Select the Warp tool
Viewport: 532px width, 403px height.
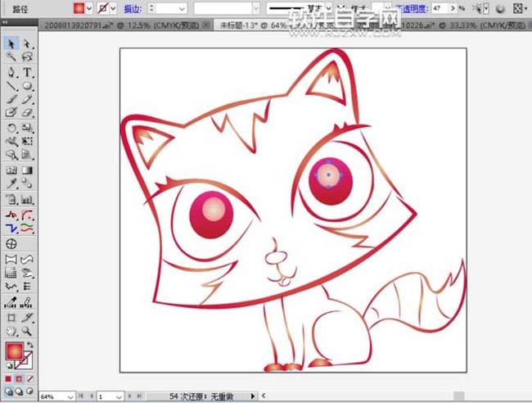click(11, 141)
